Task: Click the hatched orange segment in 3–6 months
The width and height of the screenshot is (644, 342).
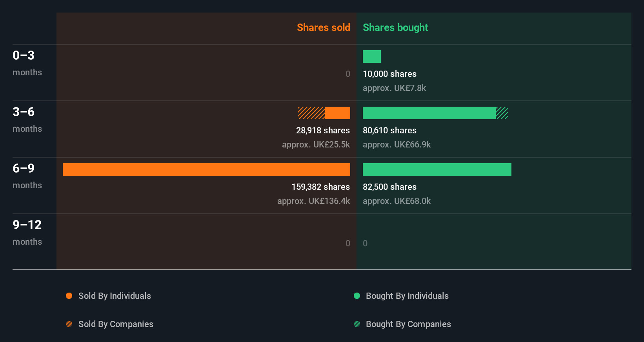Action: [x=311, y=113]
